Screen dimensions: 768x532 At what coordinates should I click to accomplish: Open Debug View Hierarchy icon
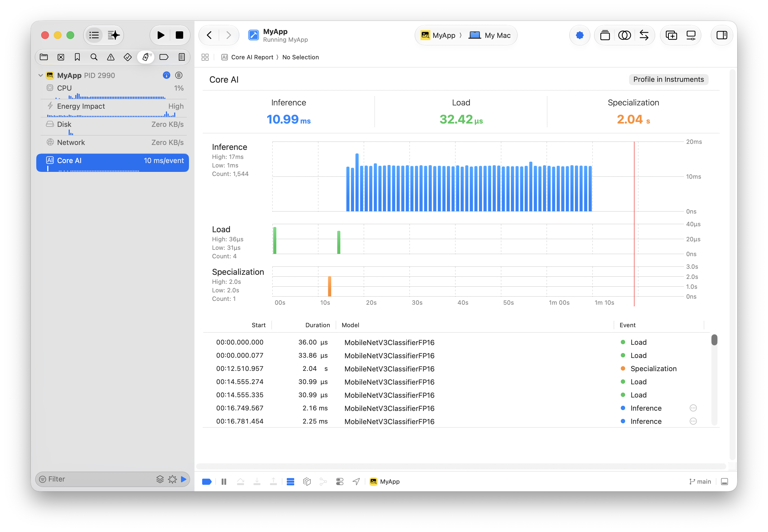click(x=307, y=482)
